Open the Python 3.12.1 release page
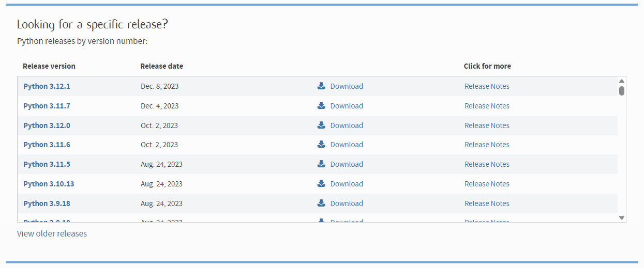The height and width of the screenshot is (268, 644). [x=47, y=86]
